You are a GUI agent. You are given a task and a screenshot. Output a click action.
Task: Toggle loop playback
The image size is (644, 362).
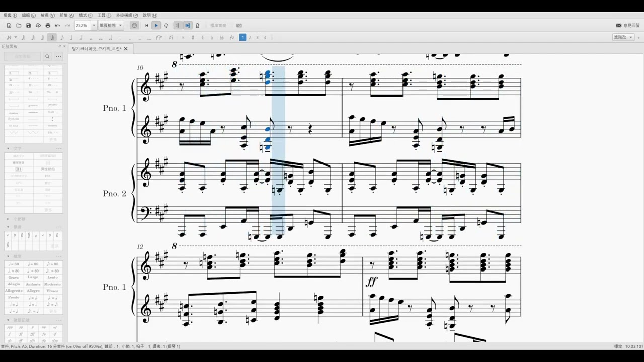click(166, 25)
